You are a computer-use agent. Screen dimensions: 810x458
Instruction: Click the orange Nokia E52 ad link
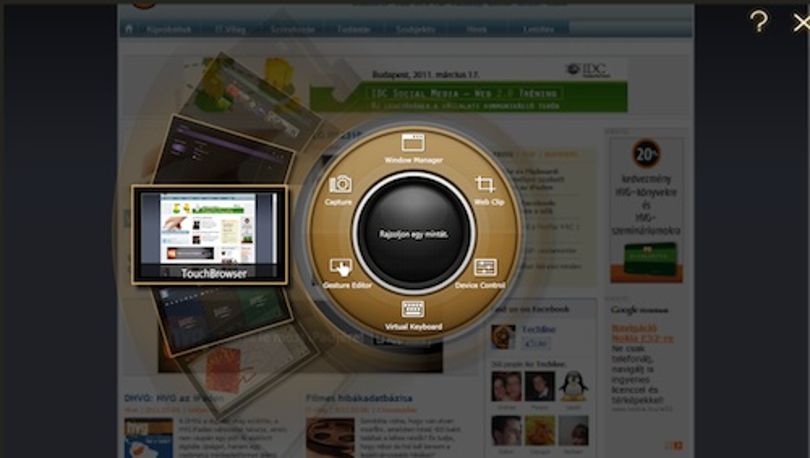pos(643,333)
